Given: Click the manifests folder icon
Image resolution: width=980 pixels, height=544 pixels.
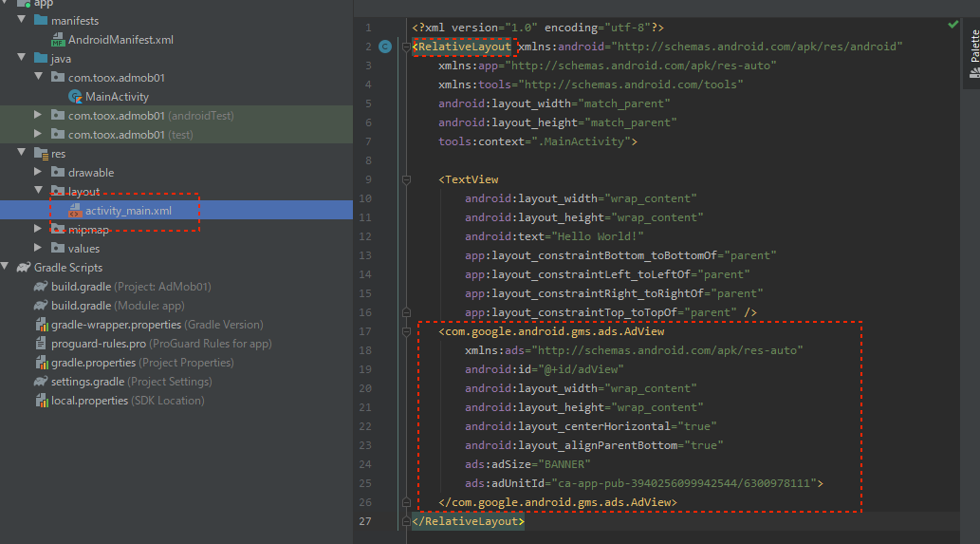Looking at the screenshot, I should click(41, 20).
